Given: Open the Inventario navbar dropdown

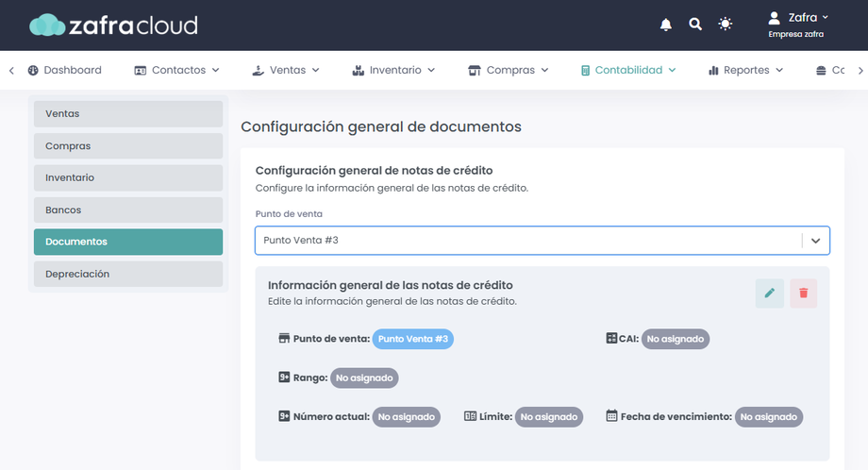Looking at the screenshot, I should pos(392,70).
